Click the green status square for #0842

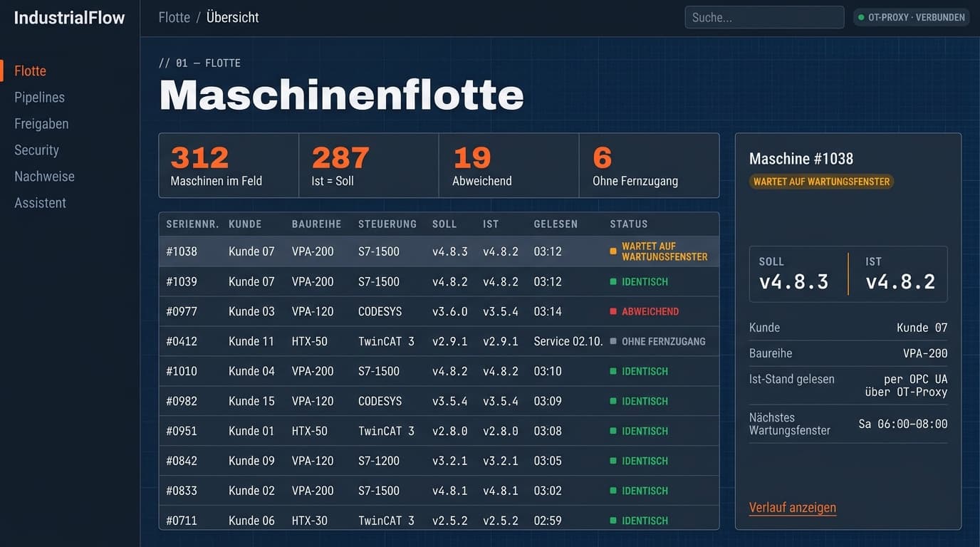[x=613, y=461]
